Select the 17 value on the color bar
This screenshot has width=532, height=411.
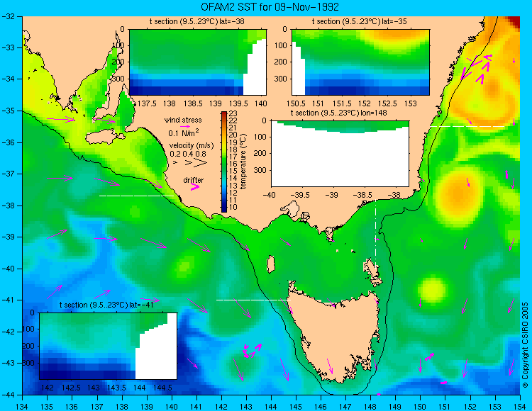coord(233,157)
